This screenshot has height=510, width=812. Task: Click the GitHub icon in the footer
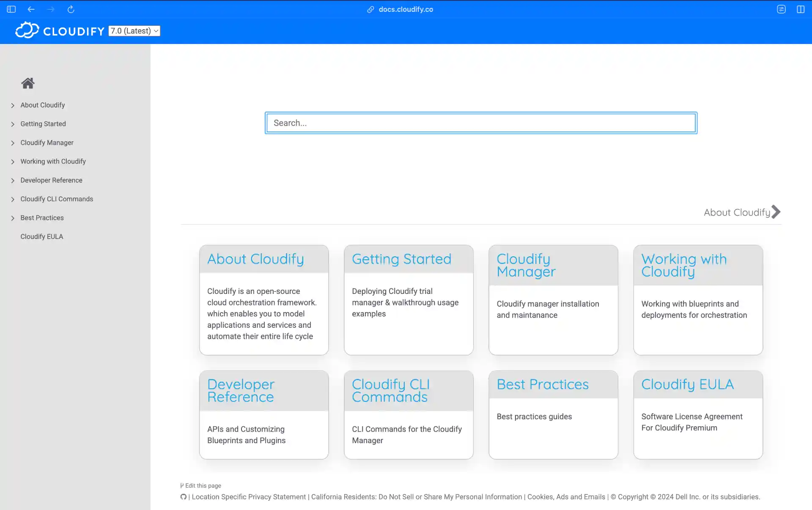point(183,497)
